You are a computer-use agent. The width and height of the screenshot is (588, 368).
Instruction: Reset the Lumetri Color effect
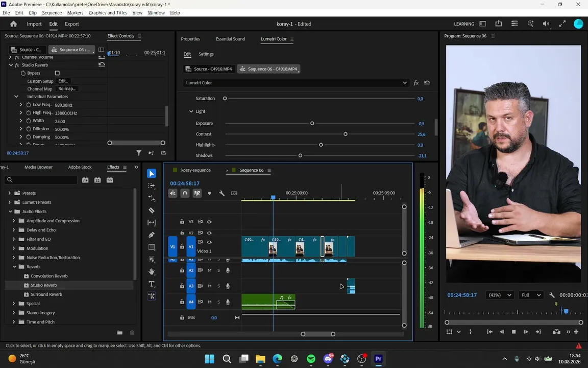pyautogui.click(x=427, y=83)
